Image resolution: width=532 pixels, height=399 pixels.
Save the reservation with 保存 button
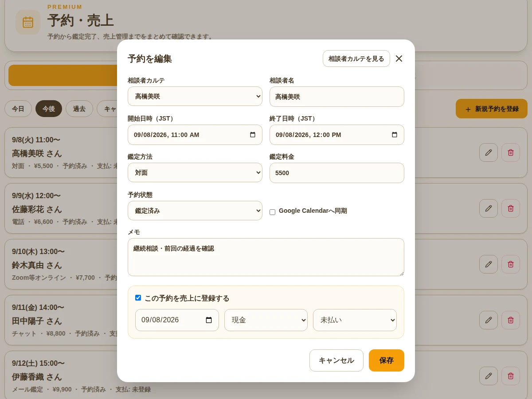pyautogui.click(x=387, y=360)
